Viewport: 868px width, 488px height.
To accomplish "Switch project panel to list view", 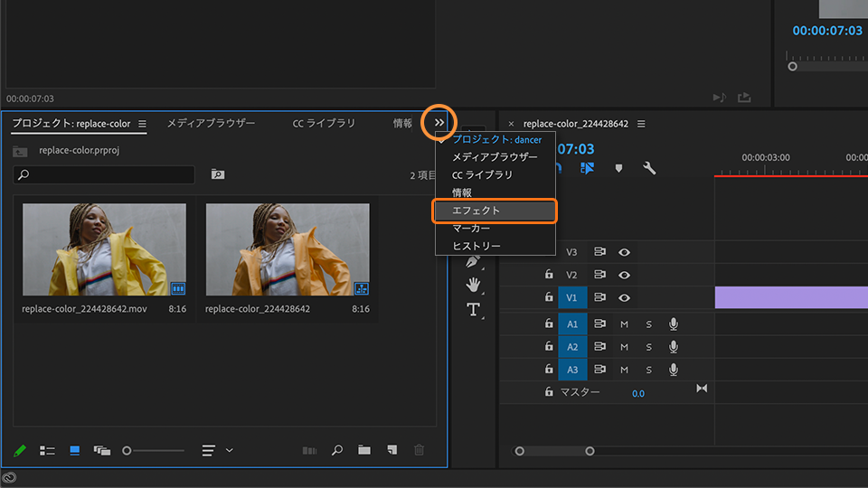I will pyautogui.click(x=48, y=450).
